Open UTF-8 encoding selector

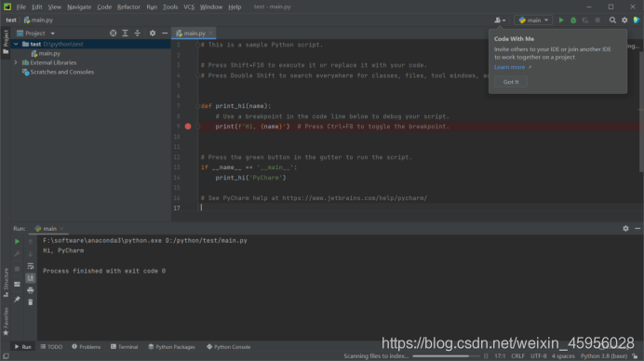(x=539, y=356)
